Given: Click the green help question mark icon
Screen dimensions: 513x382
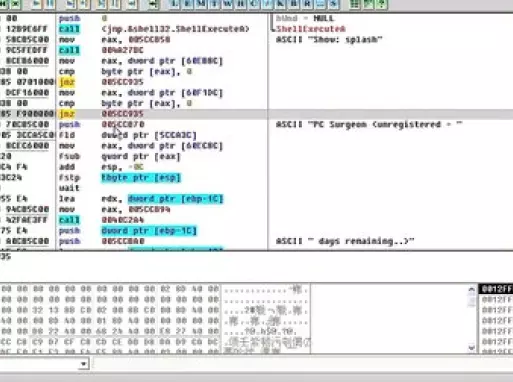Looking at the screenshot, I should tap(382, 4).
